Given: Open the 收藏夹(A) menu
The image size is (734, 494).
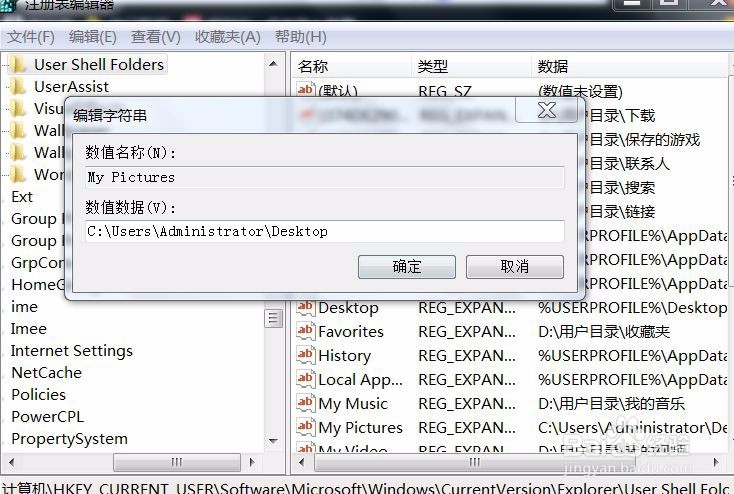Looking at the screenshot, I should pos(228,37).
